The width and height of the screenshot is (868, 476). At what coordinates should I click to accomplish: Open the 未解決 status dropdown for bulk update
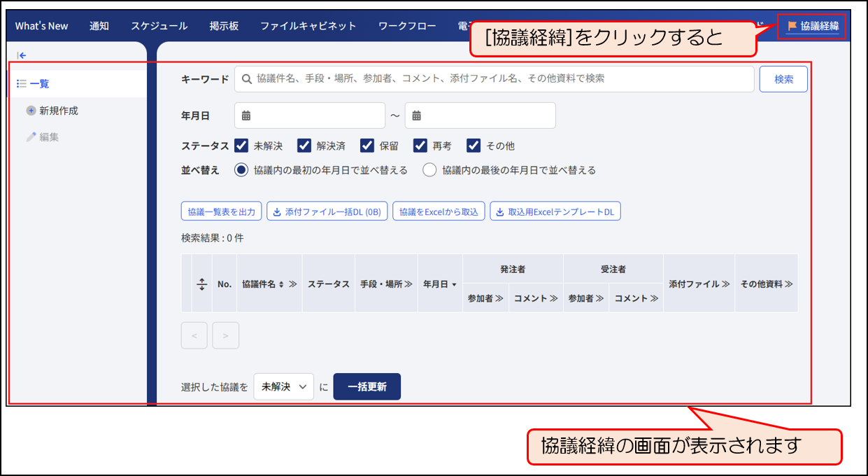(x=284, y=386)
